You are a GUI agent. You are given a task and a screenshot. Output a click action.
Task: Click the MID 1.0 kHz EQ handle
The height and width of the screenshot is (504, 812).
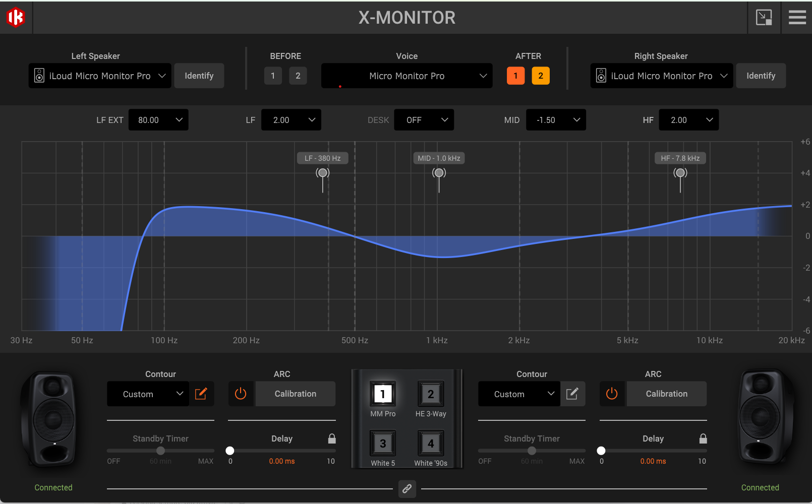pos(439,173)
